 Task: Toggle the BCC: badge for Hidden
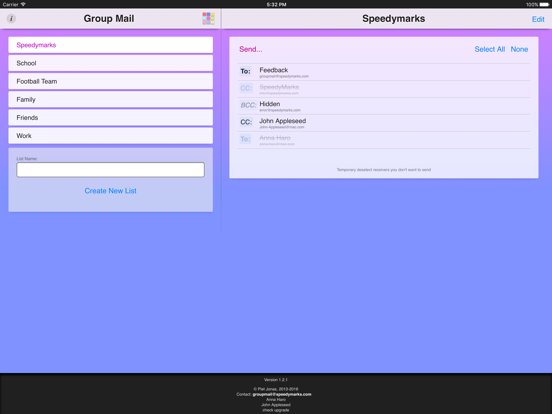248,105
